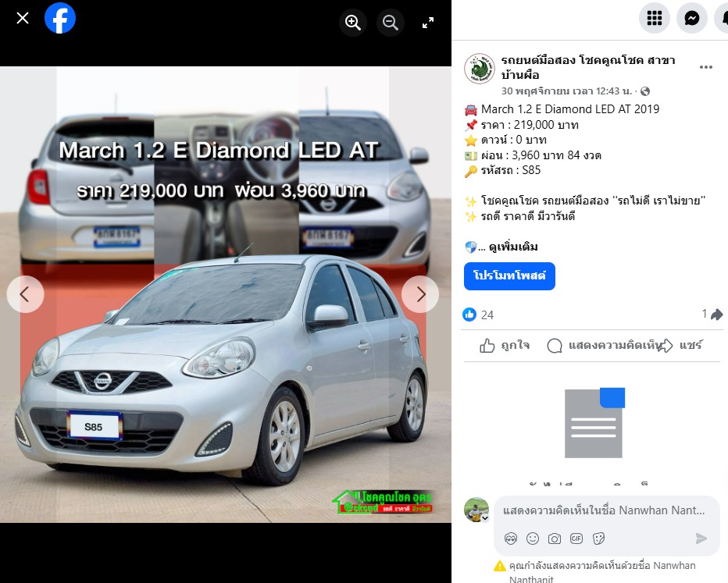Open the page name รถยนต์มือสอง โชคคูณโชค

587,67
